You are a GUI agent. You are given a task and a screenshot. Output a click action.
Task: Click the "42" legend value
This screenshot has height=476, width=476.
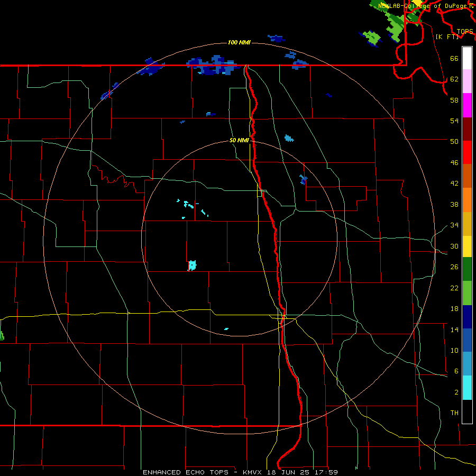click(x=454, y=183)
